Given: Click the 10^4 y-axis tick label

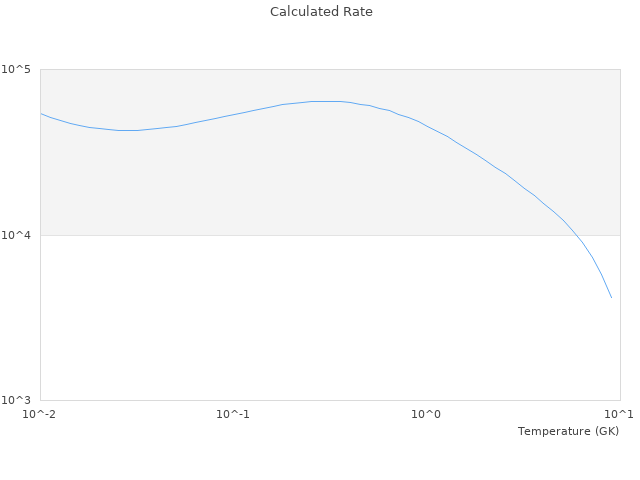Looking at the screenshot, I should point(20,235).
